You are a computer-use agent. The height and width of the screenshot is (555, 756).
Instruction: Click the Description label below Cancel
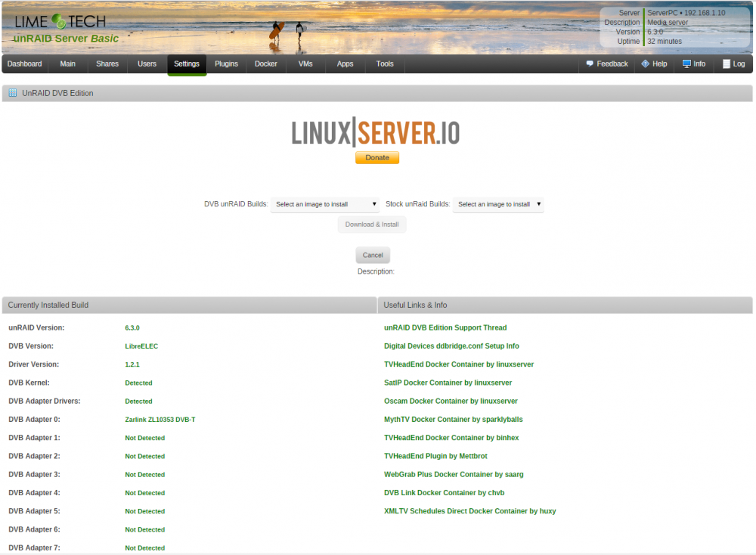376,271
